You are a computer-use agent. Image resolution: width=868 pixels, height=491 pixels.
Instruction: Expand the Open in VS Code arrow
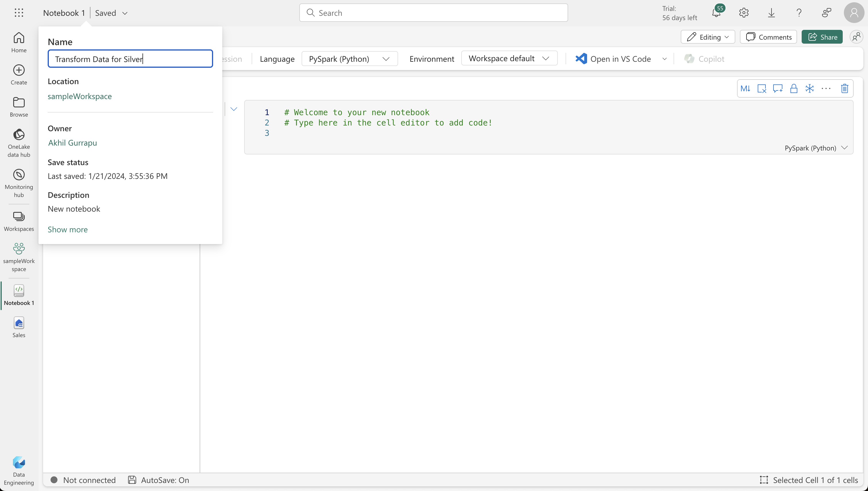coord(665,59)
